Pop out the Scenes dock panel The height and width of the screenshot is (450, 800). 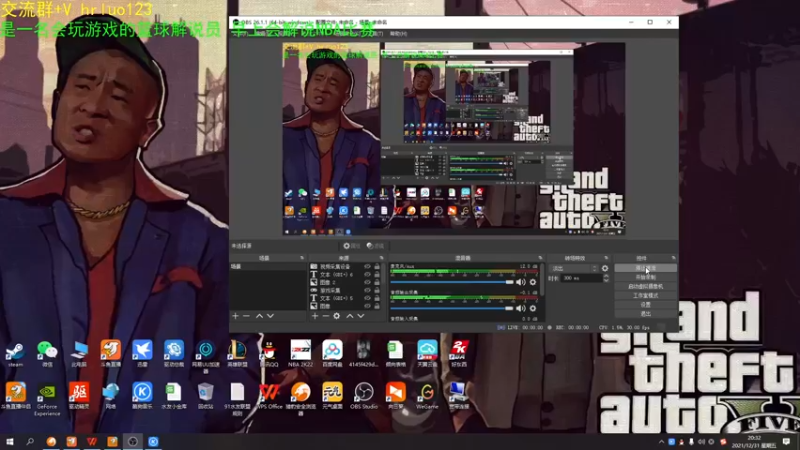point(302,258)
